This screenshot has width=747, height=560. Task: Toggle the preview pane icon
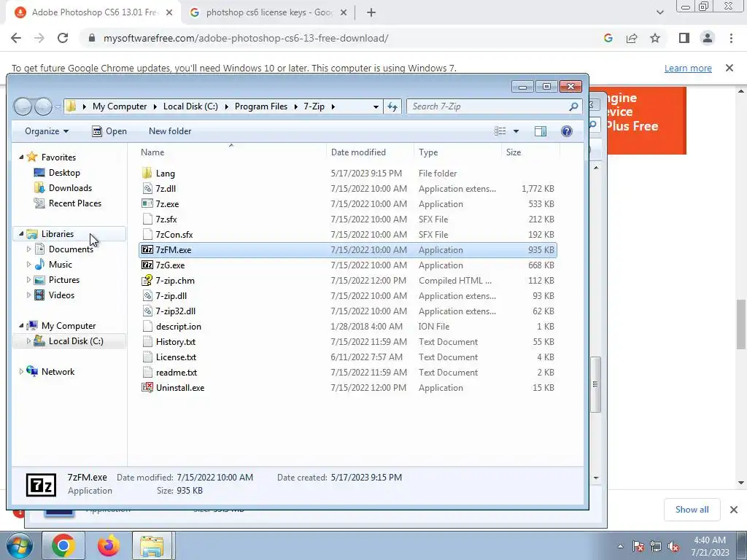click(541, 131)
